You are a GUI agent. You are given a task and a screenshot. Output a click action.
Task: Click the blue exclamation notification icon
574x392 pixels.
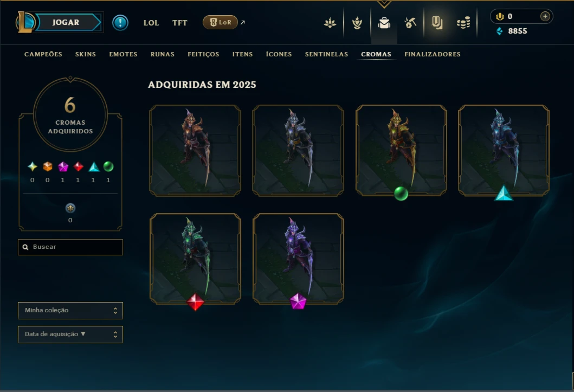(120, 23)
